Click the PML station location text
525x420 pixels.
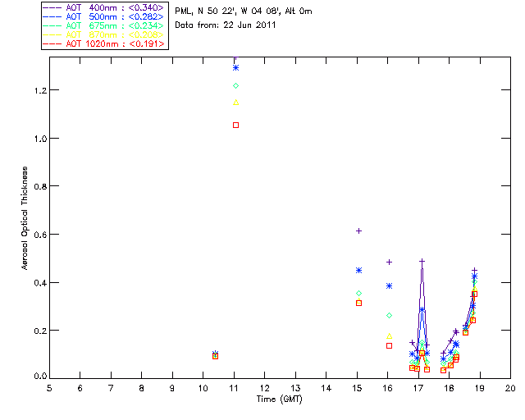pyautogui.click(x=244, y=11)
